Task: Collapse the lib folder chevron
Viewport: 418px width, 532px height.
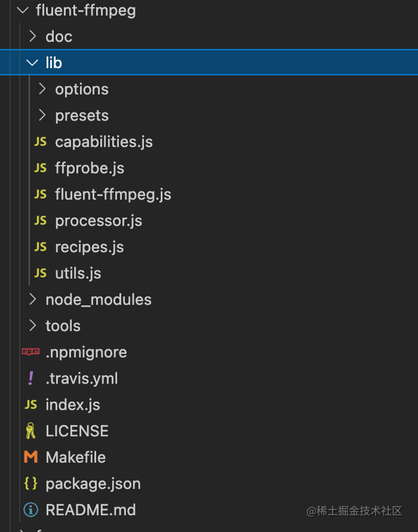Action: point(32,63)
